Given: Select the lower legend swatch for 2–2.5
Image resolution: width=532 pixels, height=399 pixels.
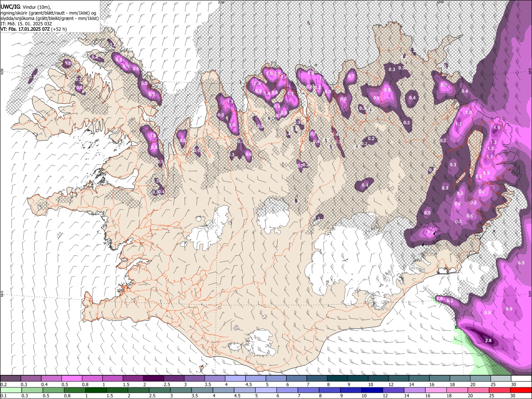Looking at the screenshot, I should 138,390.
